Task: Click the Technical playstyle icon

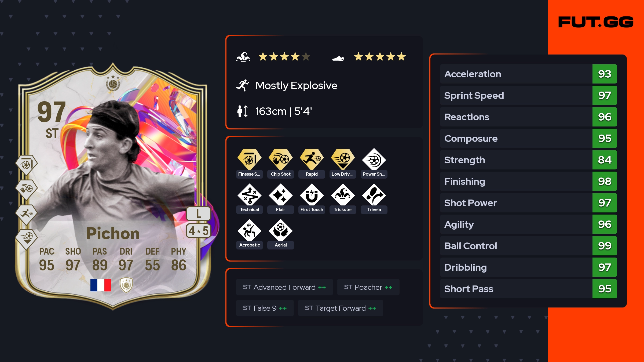Action: (249, 195)
